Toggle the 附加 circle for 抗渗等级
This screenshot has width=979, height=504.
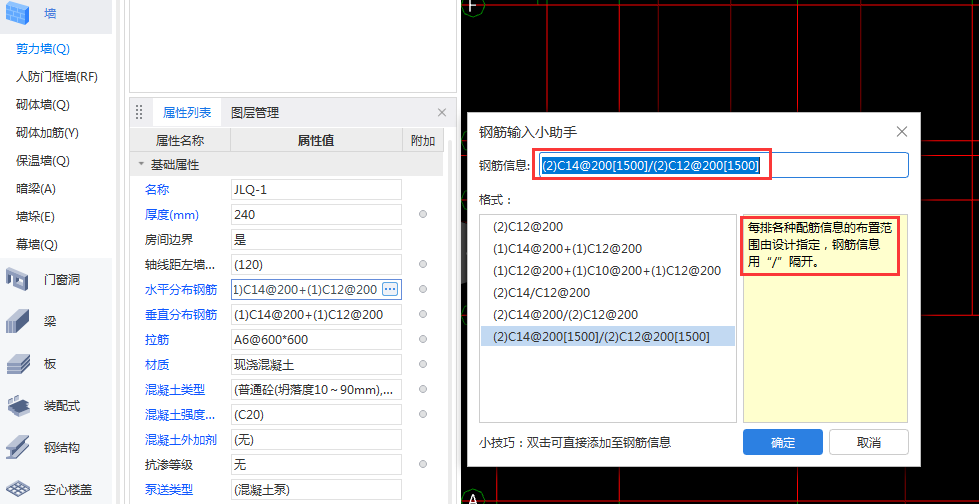pyautogui.click(x=423, y=464)
